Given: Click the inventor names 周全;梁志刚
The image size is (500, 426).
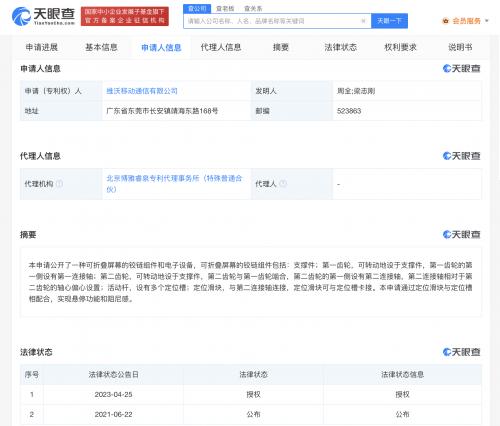Looking at the screenshot, I should tap(356, 91).
